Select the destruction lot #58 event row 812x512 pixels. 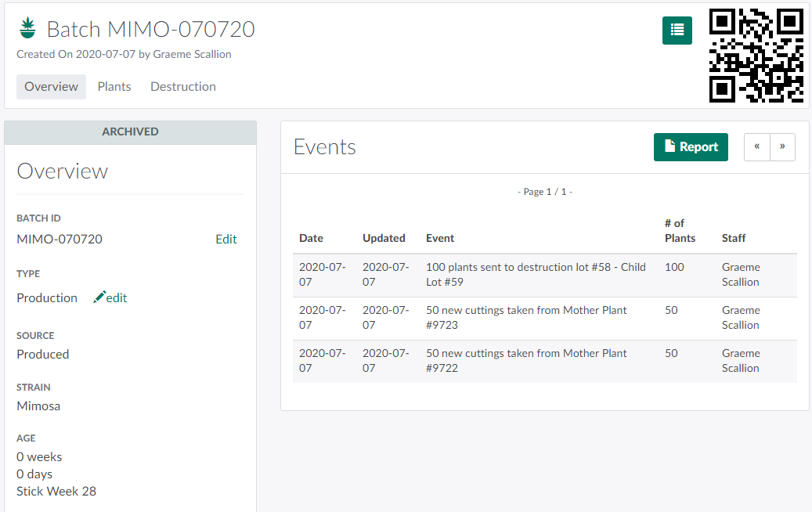point(536,275)
